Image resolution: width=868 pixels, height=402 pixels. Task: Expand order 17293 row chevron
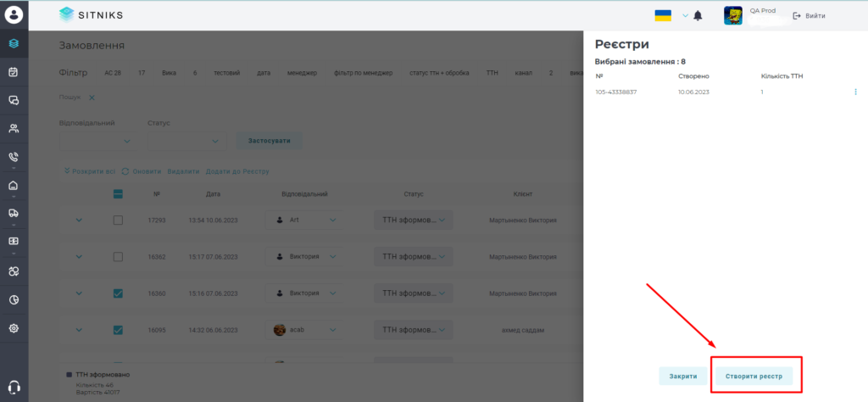coord(79,220)
